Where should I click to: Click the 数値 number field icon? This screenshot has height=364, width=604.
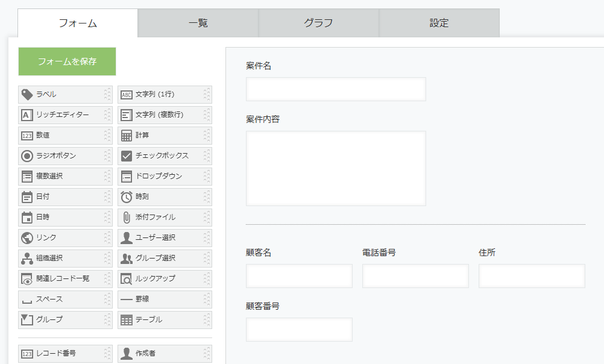pyautogui.click(x=27, y=136)
